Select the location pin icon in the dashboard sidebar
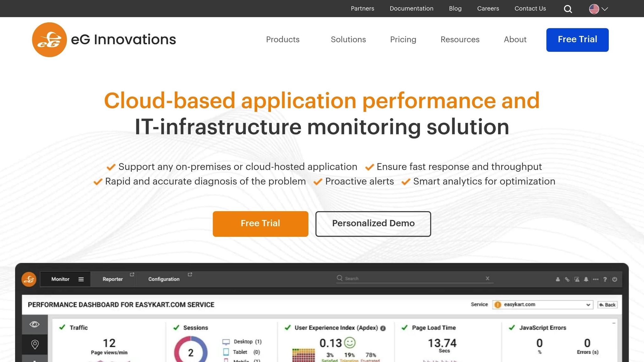 pyautogui.click(x=35, y=344)
